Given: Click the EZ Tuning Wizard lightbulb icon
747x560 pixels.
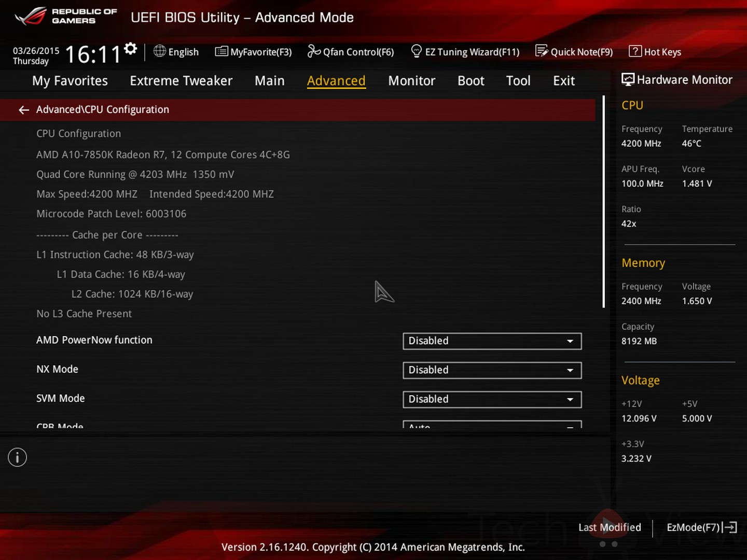Looking at the screenshot, I should [x=416, y=51].
